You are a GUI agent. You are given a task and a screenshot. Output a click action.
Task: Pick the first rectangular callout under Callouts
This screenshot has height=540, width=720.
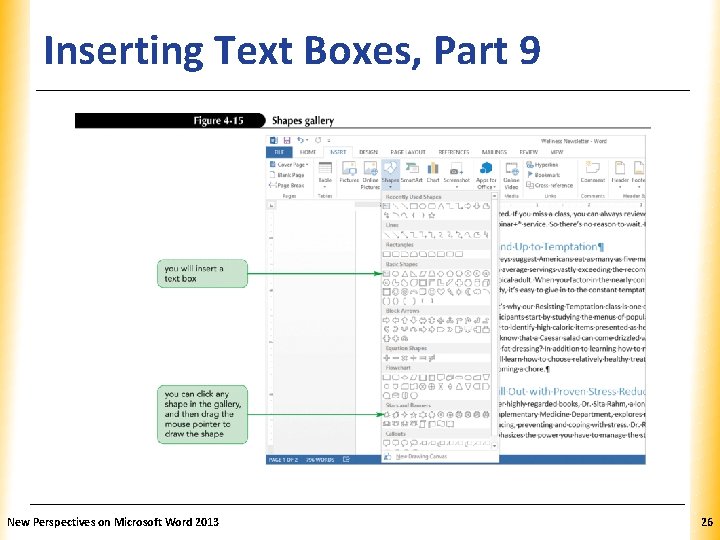(x=387, y=443)
